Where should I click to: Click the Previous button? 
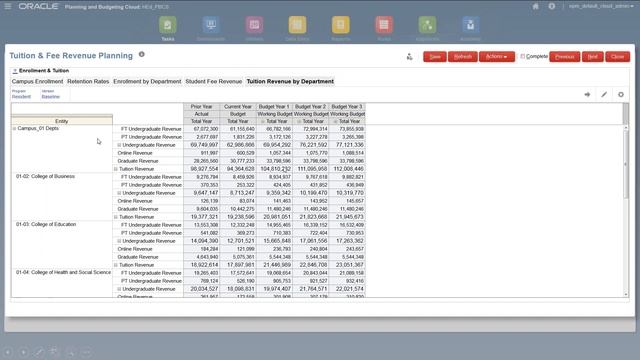565,56
